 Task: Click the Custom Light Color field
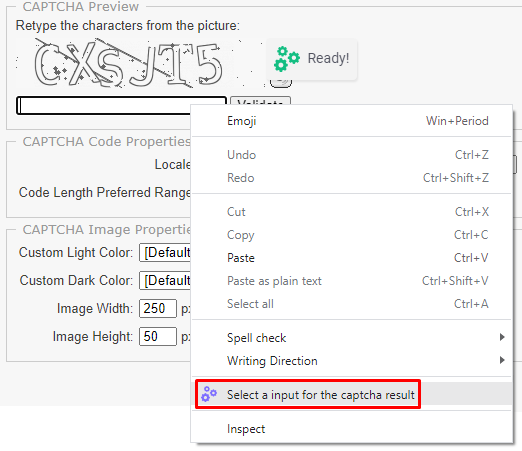click(x=165, y=252)
